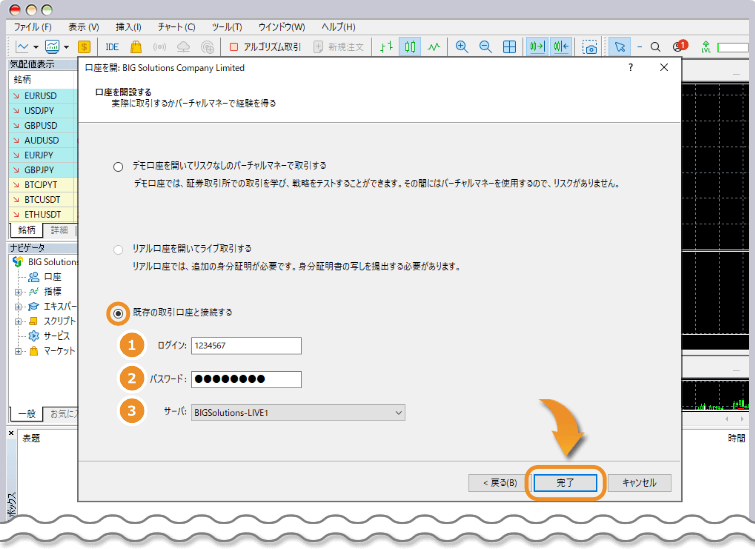
Task: Switch to 銘柄 tab in market watch
Action: click(x=26, y=230)
